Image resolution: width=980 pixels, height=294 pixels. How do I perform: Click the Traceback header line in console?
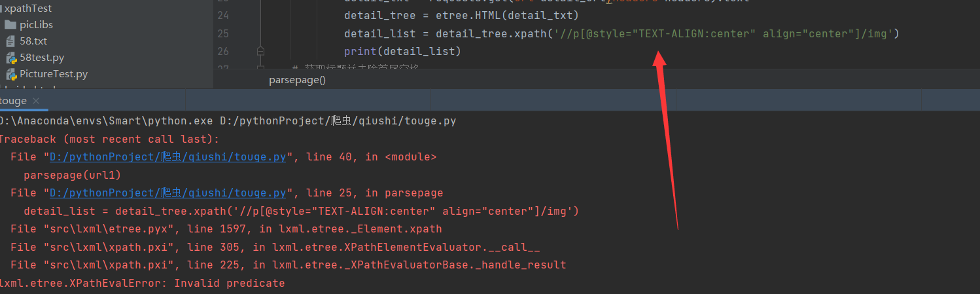click(109, 139)
